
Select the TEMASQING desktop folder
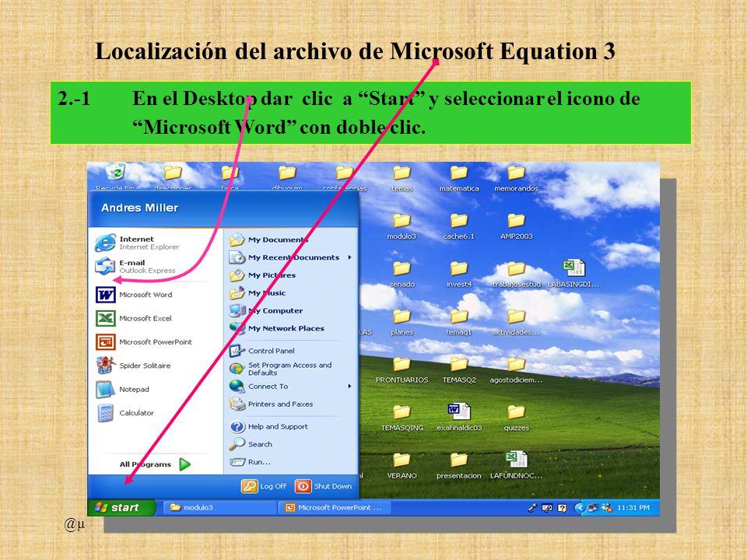coord(402,418)
